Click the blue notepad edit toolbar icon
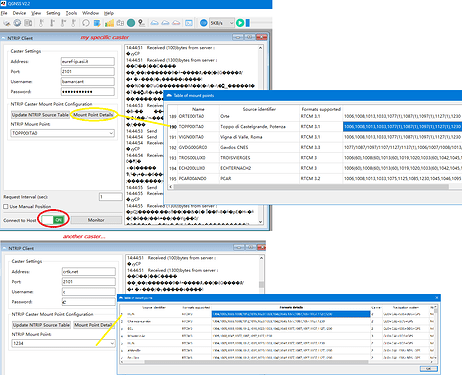The width and height of the screenshot is (462, 375). 97,23
